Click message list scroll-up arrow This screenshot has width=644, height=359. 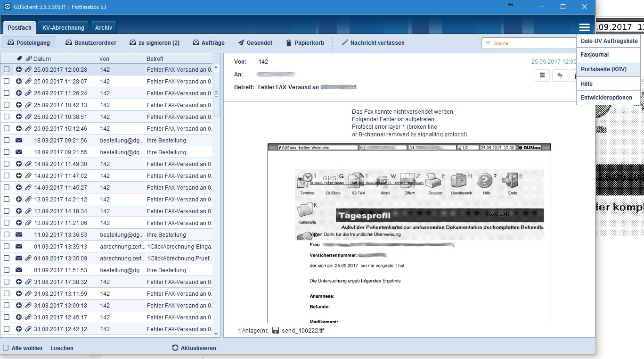(x=216, y=67)
